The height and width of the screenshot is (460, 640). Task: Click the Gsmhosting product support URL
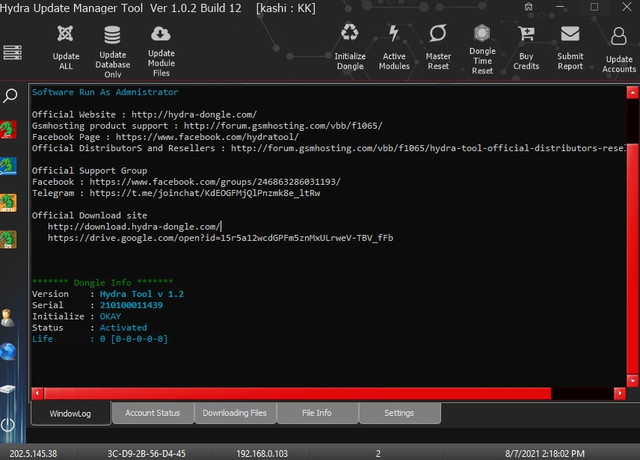283,126
